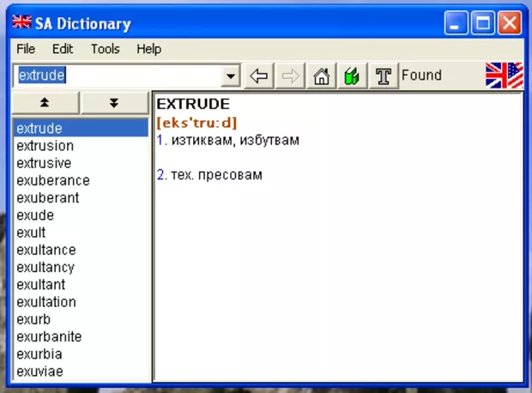532x393 pixels.
Task: Click the T font toolbar icon
Action: pos(384,76)
